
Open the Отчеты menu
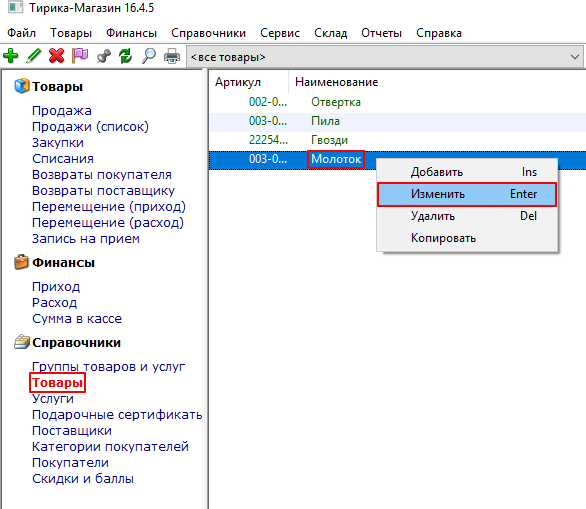381,33
